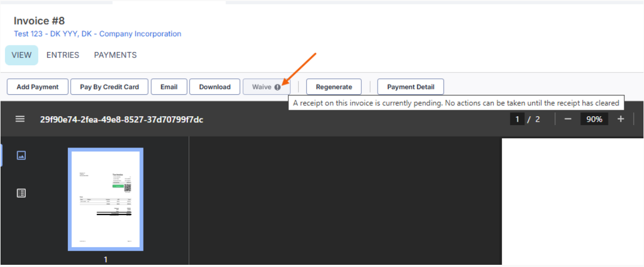Regenerate the invoice
Screen dimensions: 644x267
point(334,87)
